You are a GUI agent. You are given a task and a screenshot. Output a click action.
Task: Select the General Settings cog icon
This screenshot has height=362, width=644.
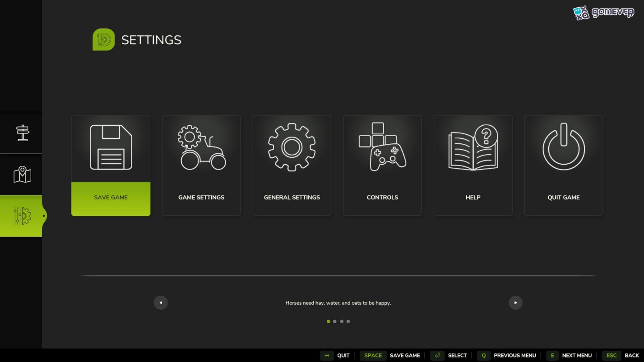pyautogui.click(x=292, y=147)
